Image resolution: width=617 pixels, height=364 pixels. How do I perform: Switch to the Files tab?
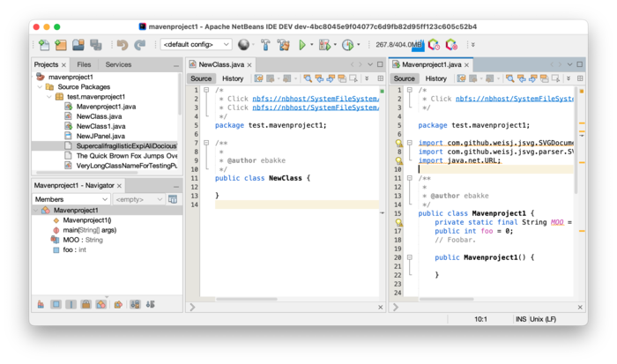pos(84,64)
